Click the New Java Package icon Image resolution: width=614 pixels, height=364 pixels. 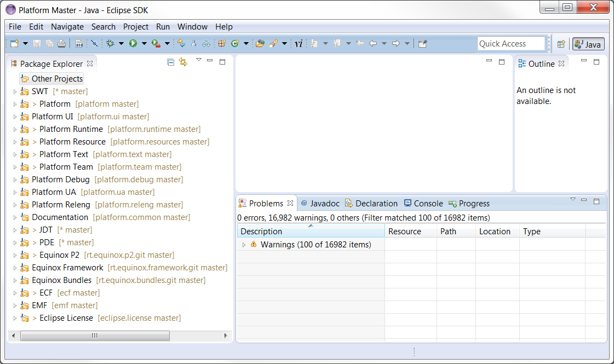[222, 43]
